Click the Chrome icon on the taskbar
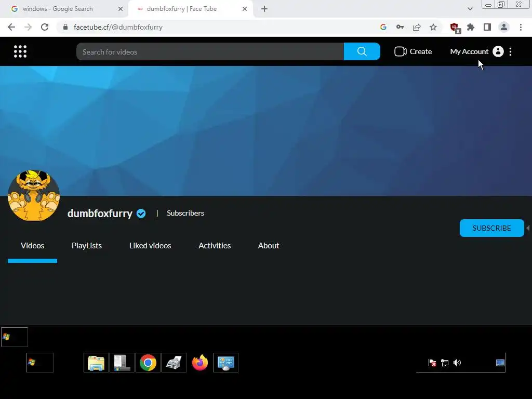 148,363
